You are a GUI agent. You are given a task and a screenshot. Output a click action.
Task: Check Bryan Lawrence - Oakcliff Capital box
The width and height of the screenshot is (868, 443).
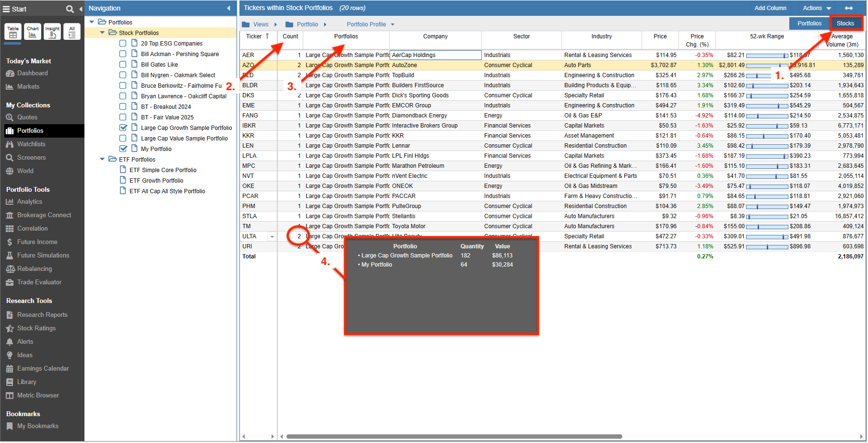point(123,96)
